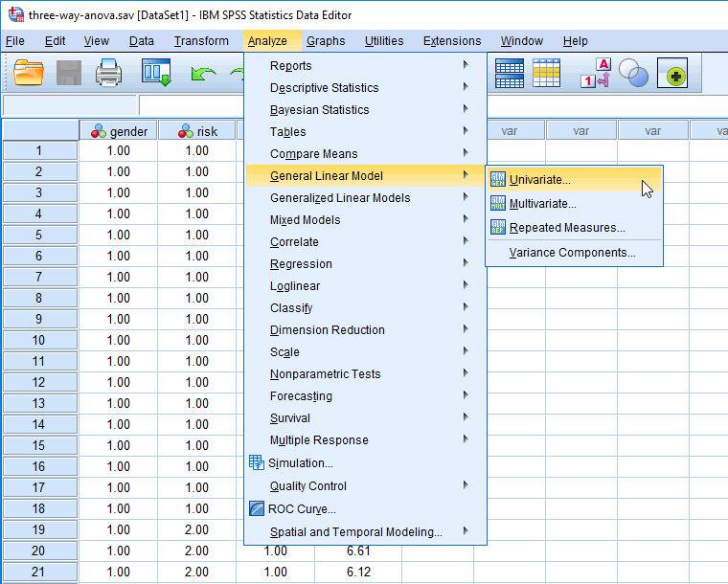The width and height of the screenshot is (728, 584).
Task: Open Variance Components dialog
Action: pos(574,253)
